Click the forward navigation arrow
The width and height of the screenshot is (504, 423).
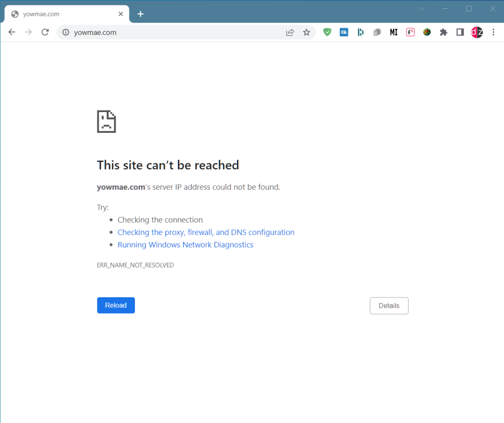coord(29,32)
